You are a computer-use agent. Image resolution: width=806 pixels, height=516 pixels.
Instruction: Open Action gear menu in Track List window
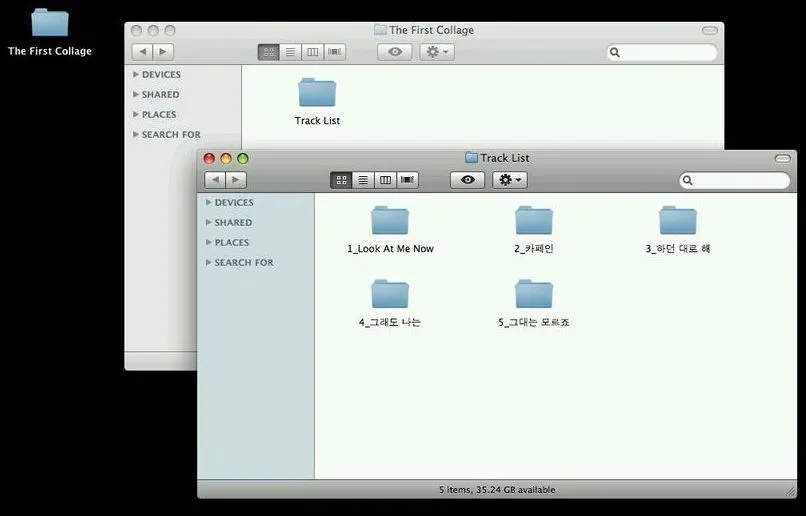509,180
